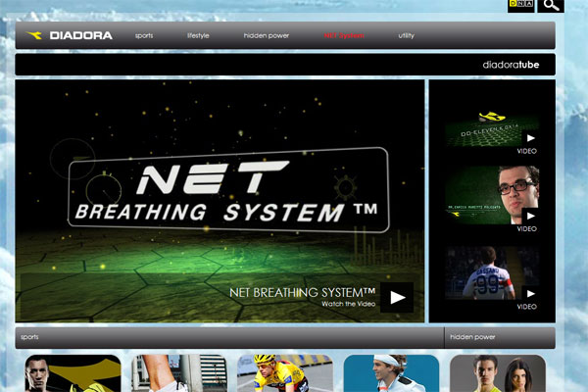Open the cyclist in yellow jersey tile
Viewport: 588px width, 392px height.
[x=285, y=373]
